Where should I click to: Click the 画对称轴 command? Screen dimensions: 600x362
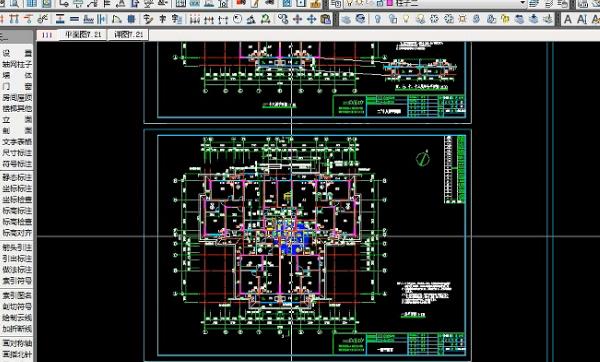pos(17,343)
